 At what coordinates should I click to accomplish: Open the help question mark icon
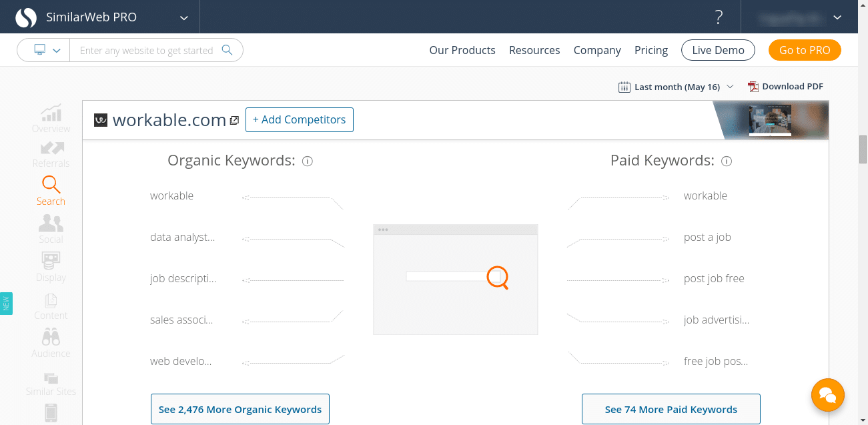pyautogui.click(x=719, y=17)
